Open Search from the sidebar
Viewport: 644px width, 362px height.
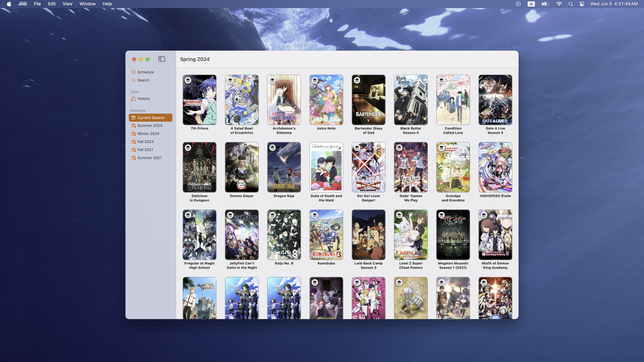[143, 80]
